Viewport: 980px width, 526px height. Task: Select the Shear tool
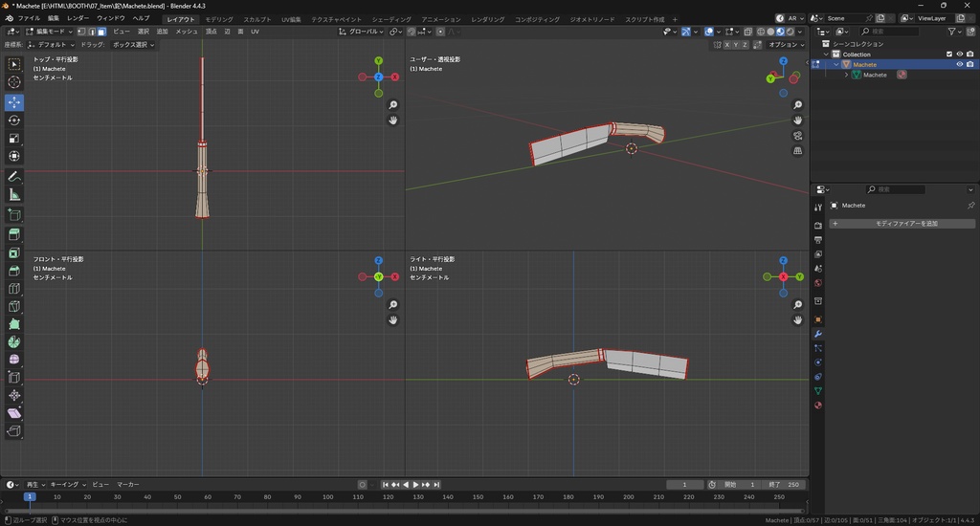[13, 413]
